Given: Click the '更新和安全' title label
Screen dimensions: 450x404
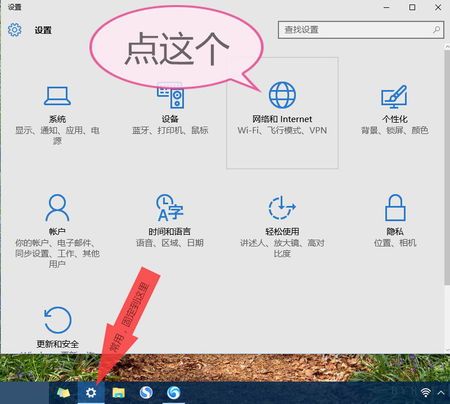Looking at the screenshot, I should click(58, 344).
